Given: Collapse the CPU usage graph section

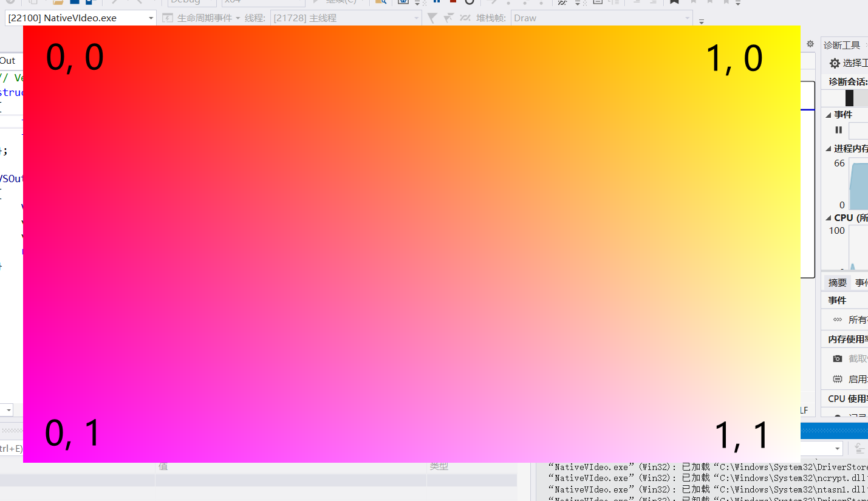Looking at the screenshot, I should (x=829, y=218).
